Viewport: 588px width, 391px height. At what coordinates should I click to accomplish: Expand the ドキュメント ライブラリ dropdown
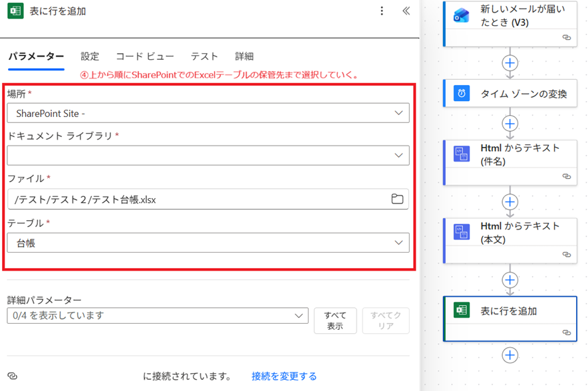point(398,156)
